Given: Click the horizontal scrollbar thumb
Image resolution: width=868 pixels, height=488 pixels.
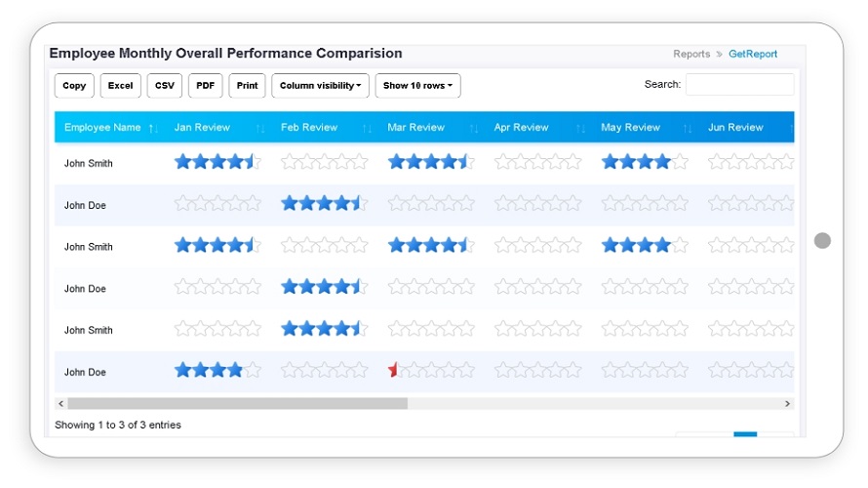Looking at the screenshot, I should [x=238, y=404].
